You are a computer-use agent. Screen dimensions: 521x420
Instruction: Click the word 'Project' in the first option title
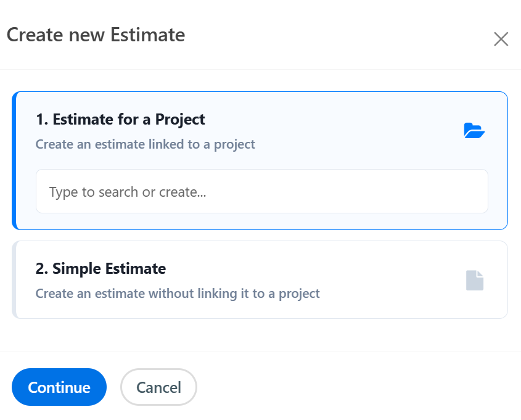tap(180, 119)
